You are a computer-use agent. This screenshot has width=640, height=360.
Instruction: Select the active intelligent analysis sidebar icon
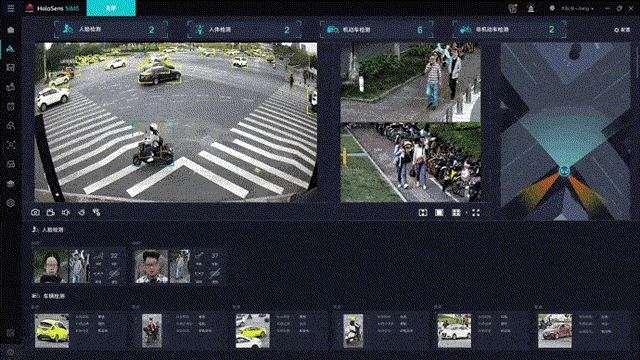[x=11, y=49]
